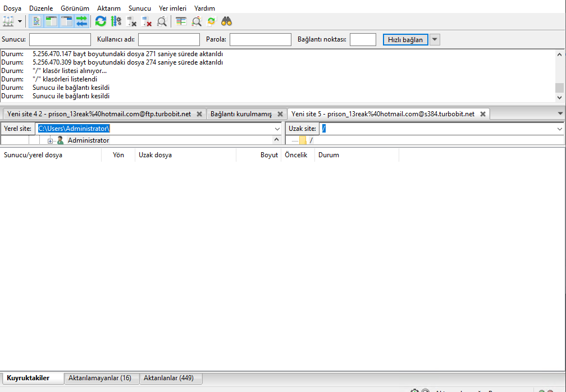Expand the Administrator folder tree node
The image size is (566, 392).
click(x=51, y=140)
